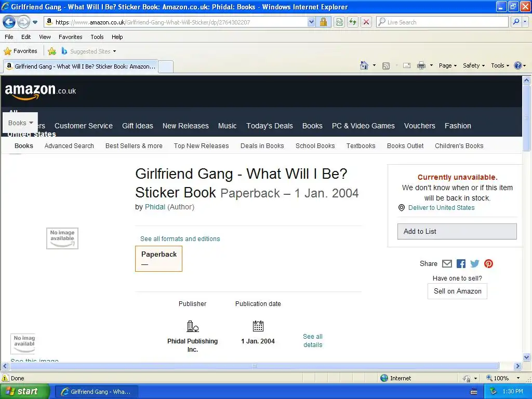This screenshot has width=532, height=399.
Task: Print the page with the printer icon
Action: click(x=421, y=65)
